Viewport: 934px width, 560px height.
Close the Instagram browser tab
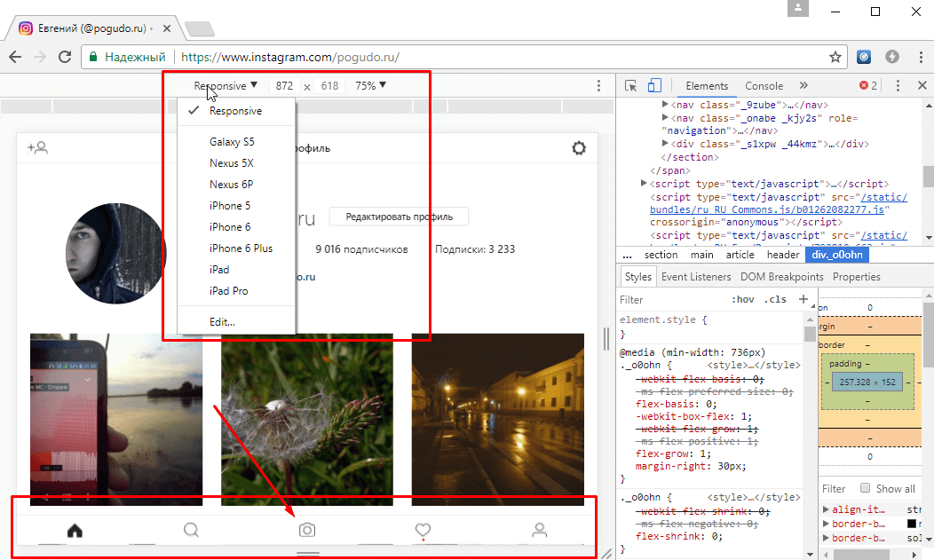point(167,28)
